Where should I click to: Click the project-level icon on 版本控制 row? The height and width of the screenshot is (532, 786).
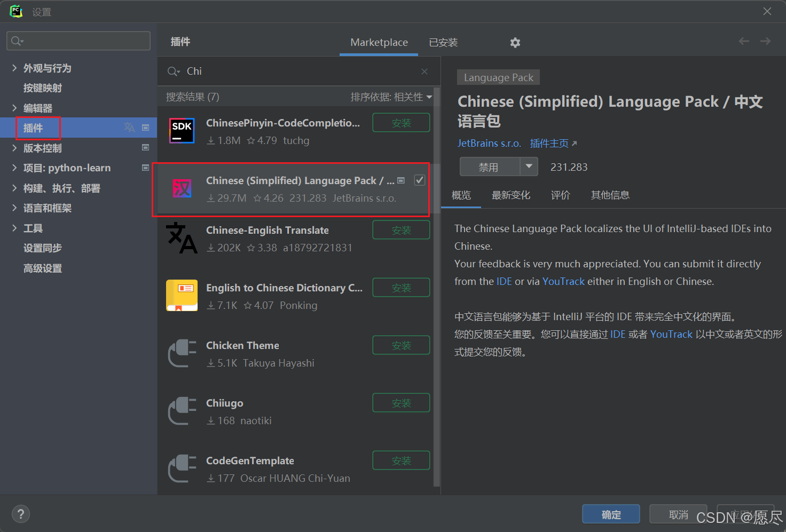pos(145,147)
